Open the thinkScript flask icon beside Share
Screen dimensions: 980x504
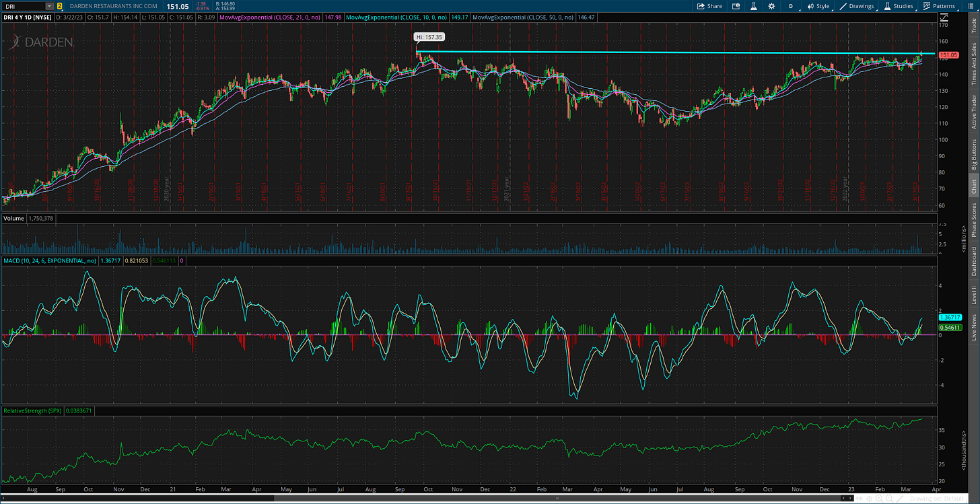click(753, 6)
